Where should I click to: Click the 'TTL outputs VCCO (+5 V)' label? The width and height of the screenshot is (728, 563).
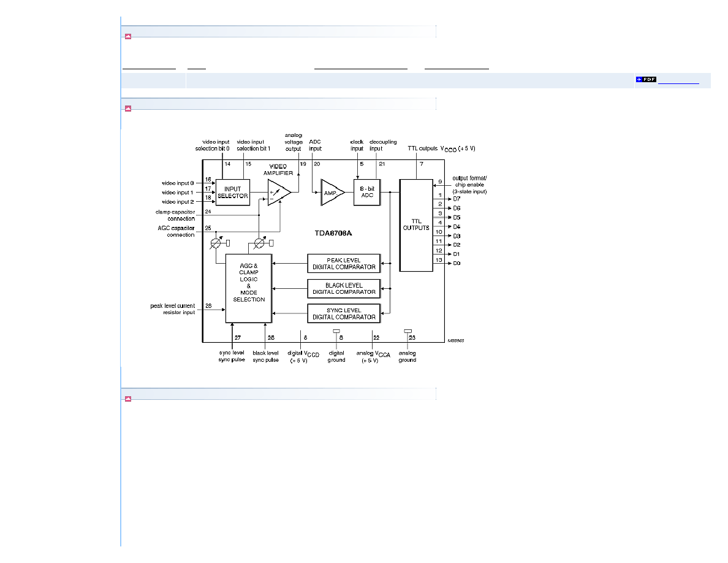[442, 148]
